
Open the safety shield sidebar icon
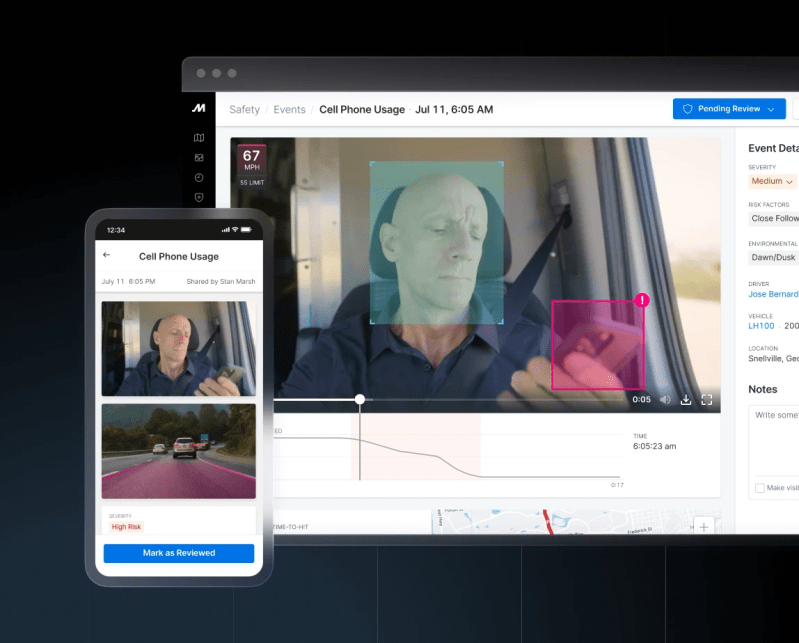199,197
